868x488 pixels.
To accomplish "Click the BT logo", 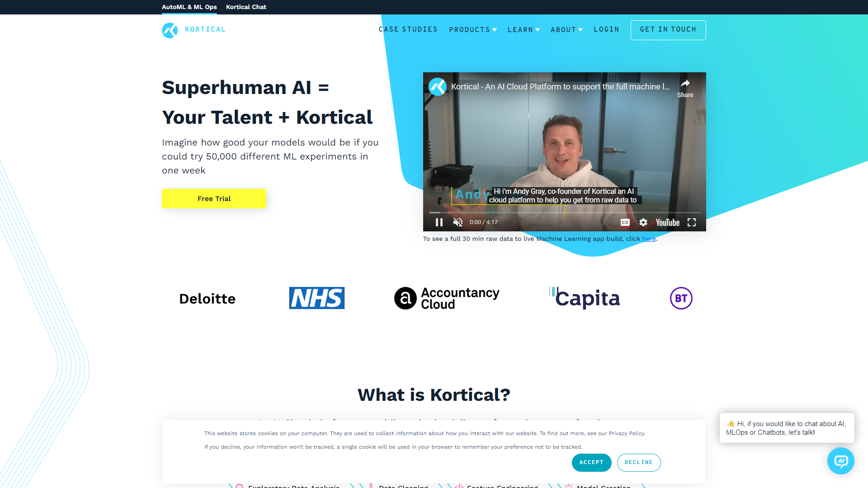I will [x=681, y=298].
